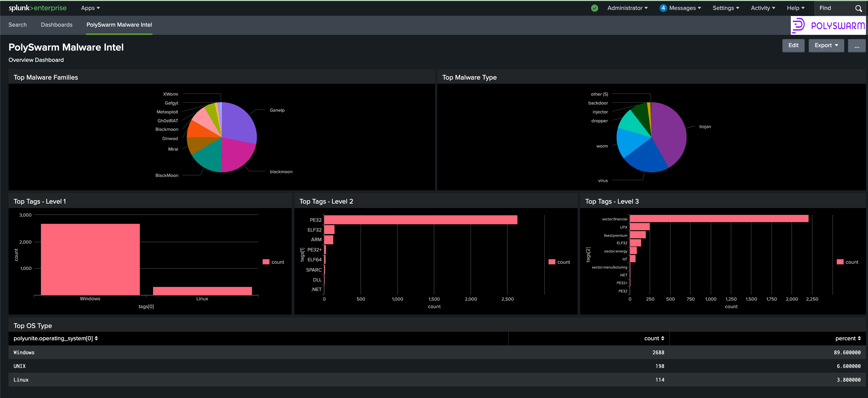868x398 pixels.
Task: Open the Help dropdown
Action: (796, 8)
